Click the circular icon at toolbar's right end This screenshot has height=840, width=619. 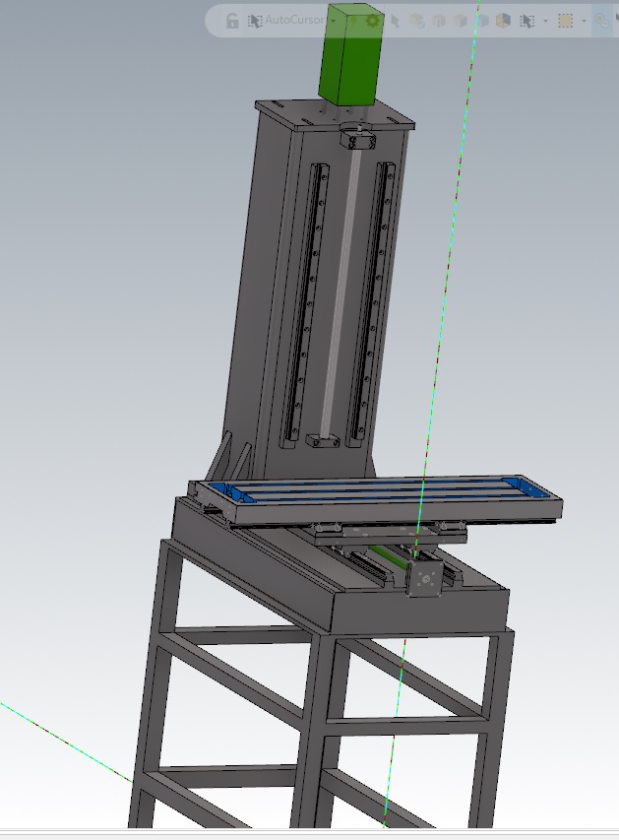coord(600,21)
